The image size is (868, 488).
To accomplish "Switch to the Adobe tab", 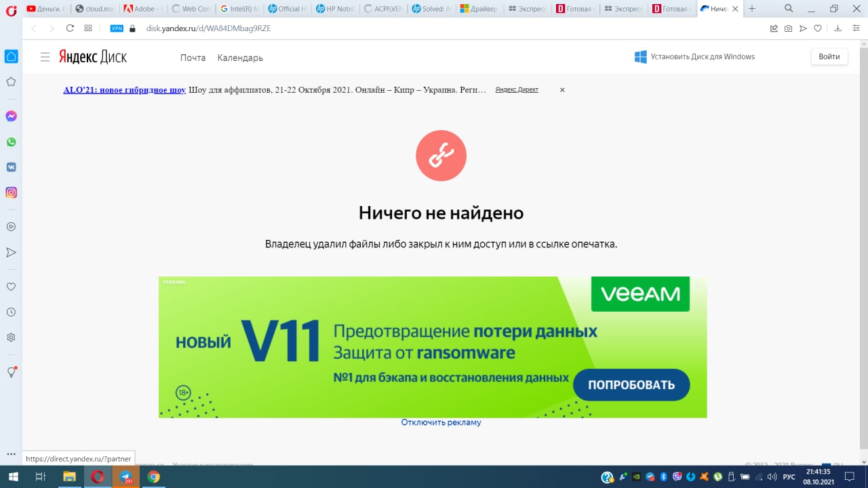I will (x=144, y=9).
